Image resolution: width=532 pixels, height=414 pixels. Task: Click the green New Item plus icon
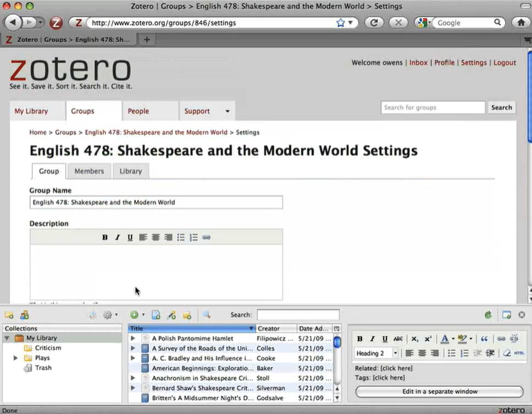(x=134, y=315)
